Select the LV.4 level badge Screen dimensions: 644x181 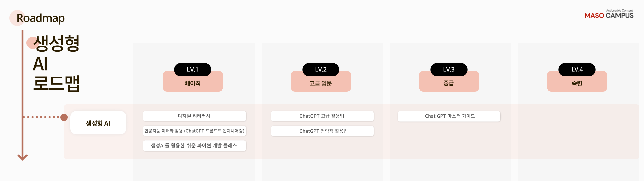(x=577, y=69)
